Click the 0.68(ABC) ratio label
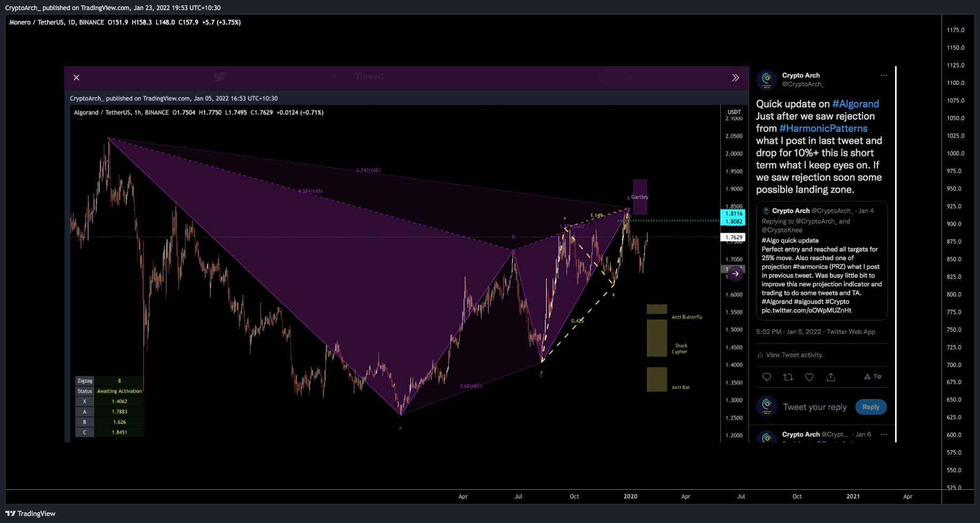 click(471, 386)
